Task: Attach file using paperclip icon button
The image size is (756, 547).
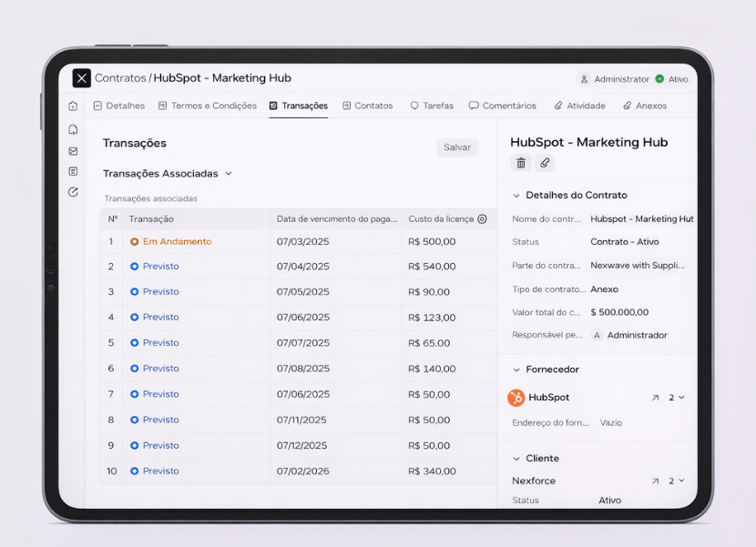Action: [545, 163]
